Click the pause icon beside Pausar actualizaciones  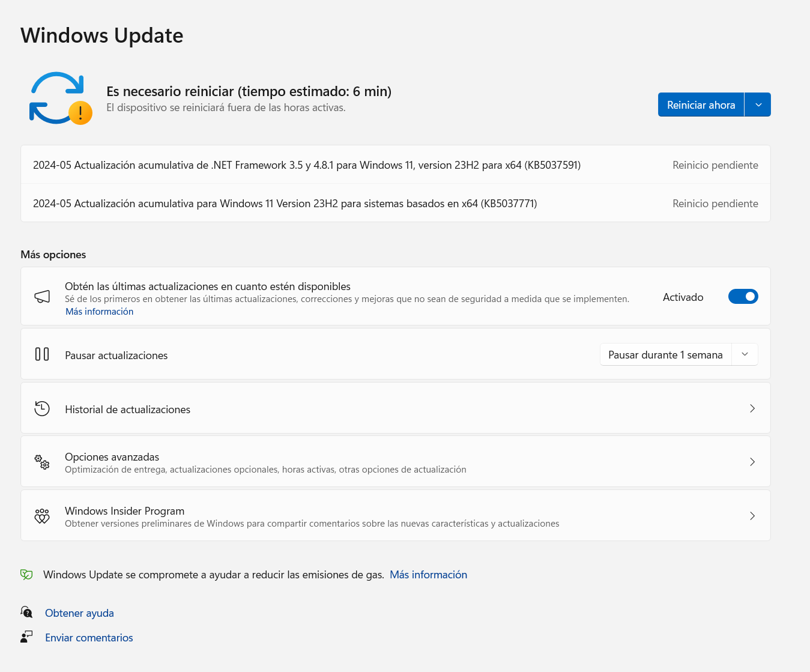[x=42, y=354]
